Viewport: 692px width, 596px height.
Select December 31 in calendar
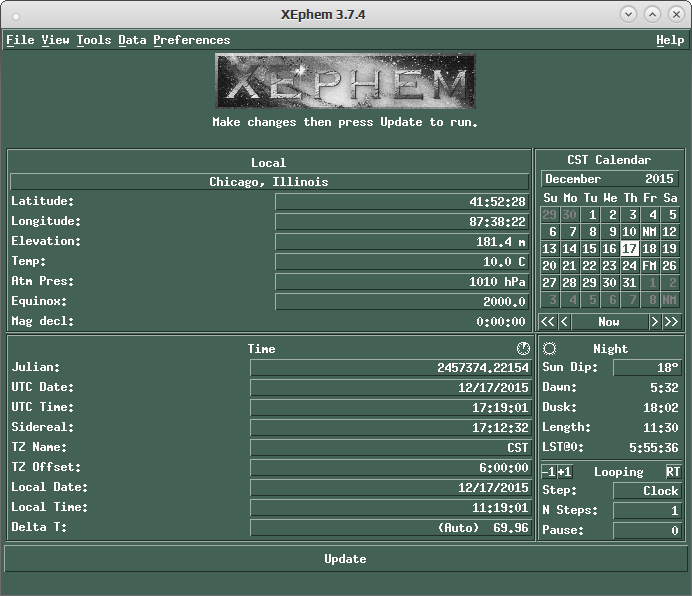point(629,283)
